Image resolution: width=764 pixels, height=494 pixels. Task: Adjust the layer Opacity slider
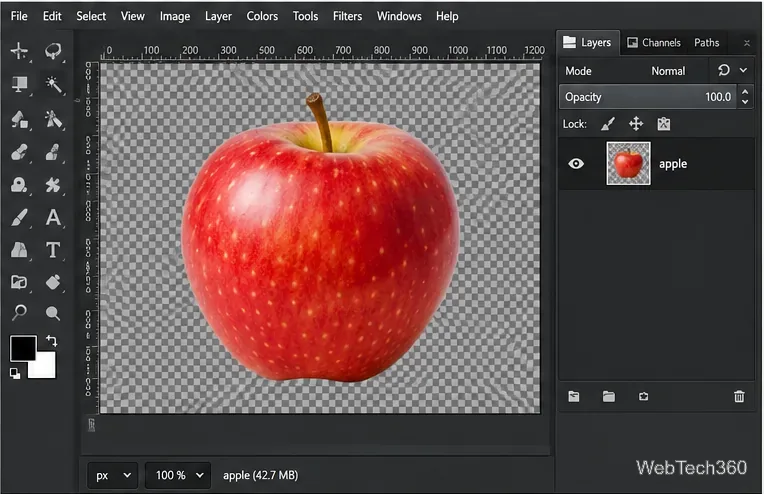(648, 97)
